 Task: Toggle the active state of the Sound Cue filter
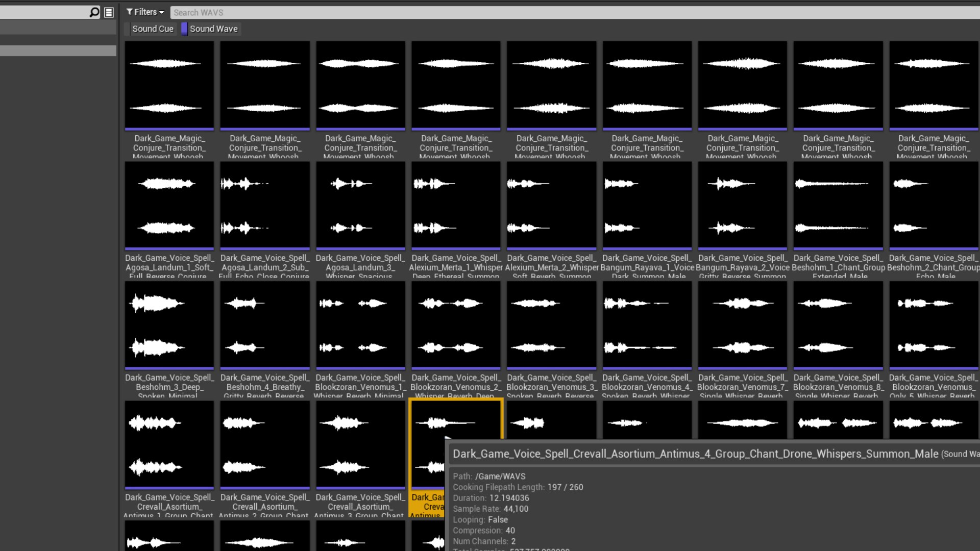tap(153, 29)
